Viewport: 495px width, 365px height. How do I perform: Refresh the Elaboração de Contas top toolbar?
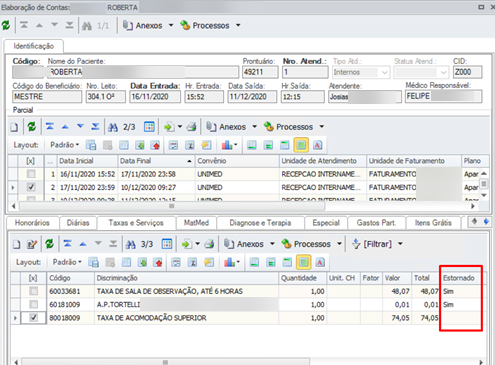click(6, 25)
